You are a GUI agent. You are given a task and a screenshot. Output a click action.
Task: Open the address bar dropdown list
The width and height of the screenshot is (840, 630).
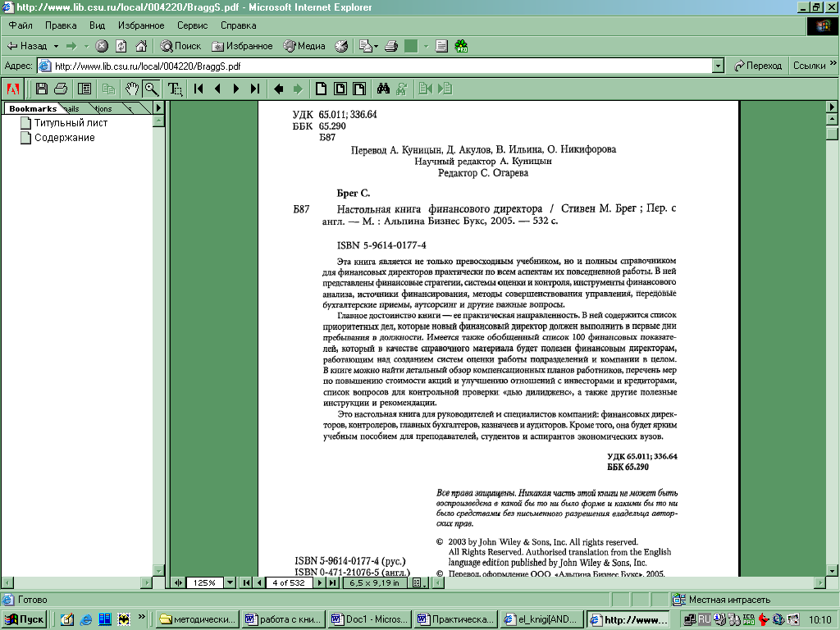coord(718,66)
